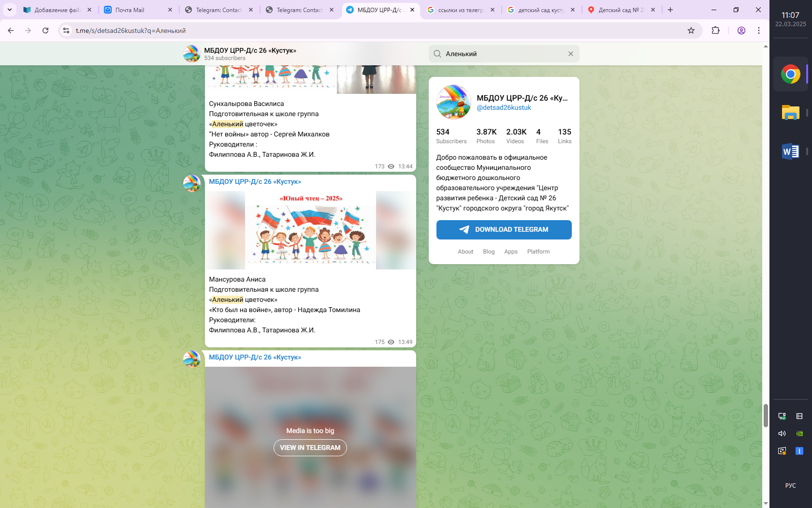The width and height of the screenshot is (812, 508).
Task: Click the DOWNLOAD TELEGRAM button
Action: tap(504, 230)
